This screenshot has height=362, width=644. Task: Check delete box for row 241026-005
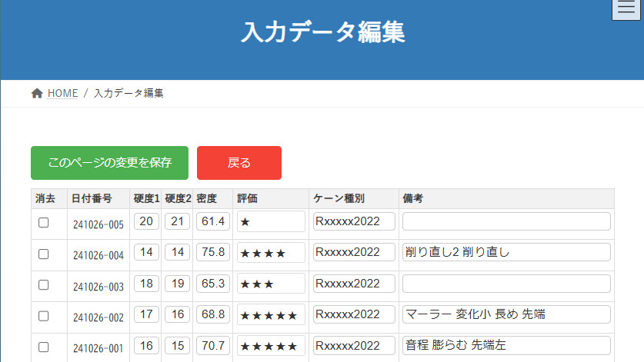pos(44,222)
